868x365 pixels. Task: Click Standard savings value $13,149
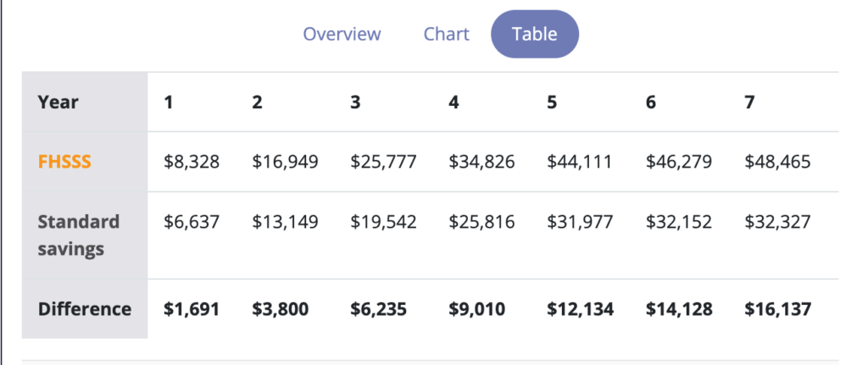click(x=285, y=223)
